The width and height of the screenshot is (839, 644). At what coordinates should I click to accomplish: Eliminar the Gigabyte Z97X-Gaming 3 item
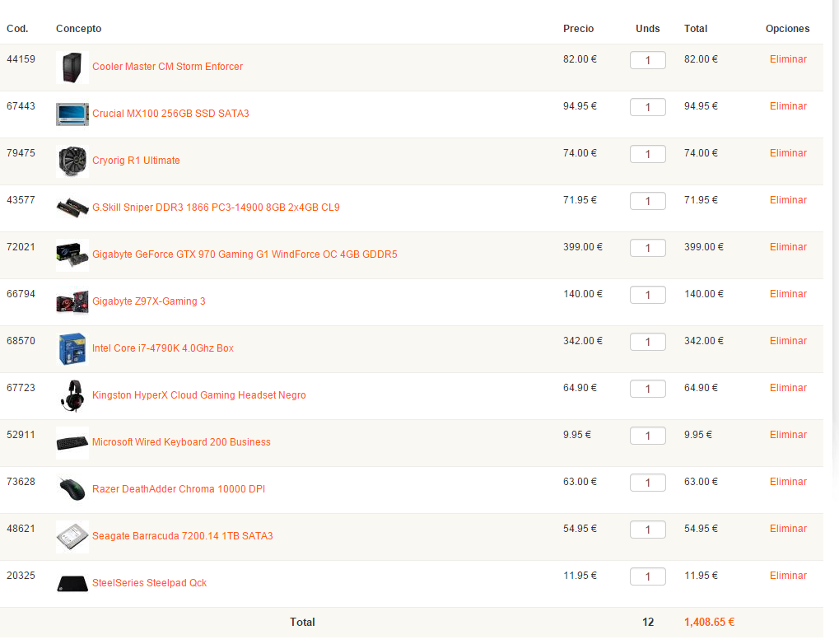[x=788, y=295]
